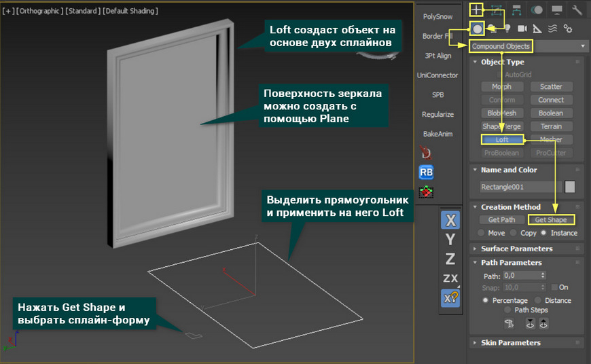This screenshot has height=364, width=591.
Task: Click the Terrain button
Action: point(552,126)
